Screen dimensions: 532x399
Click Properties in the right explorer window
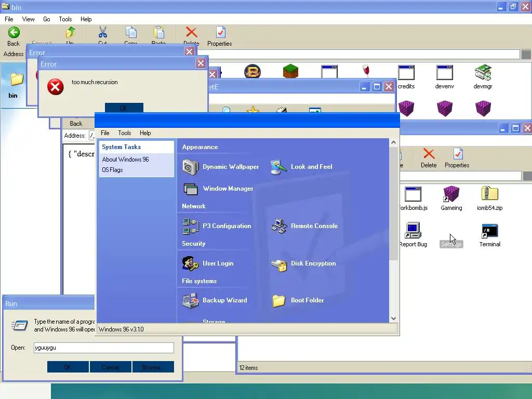(457, 158)
